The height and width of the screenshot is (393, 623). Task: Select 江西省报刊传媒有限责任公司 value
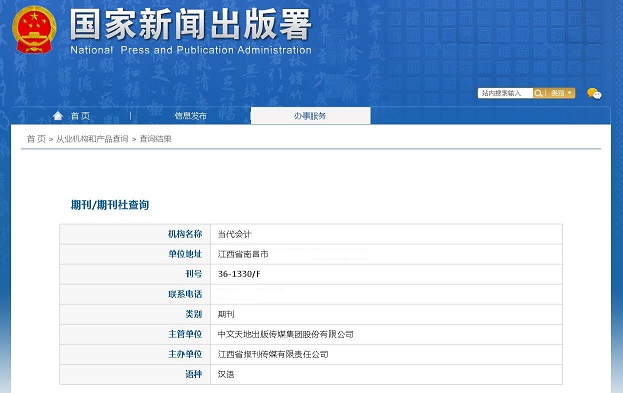(273, 354)
